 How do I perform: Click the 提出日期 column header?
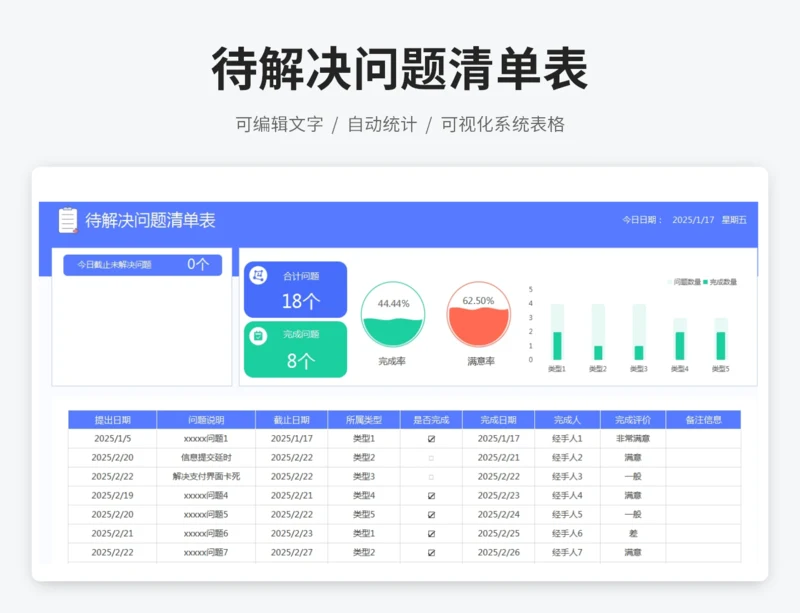pyautogui.click(x=112, y=420)
